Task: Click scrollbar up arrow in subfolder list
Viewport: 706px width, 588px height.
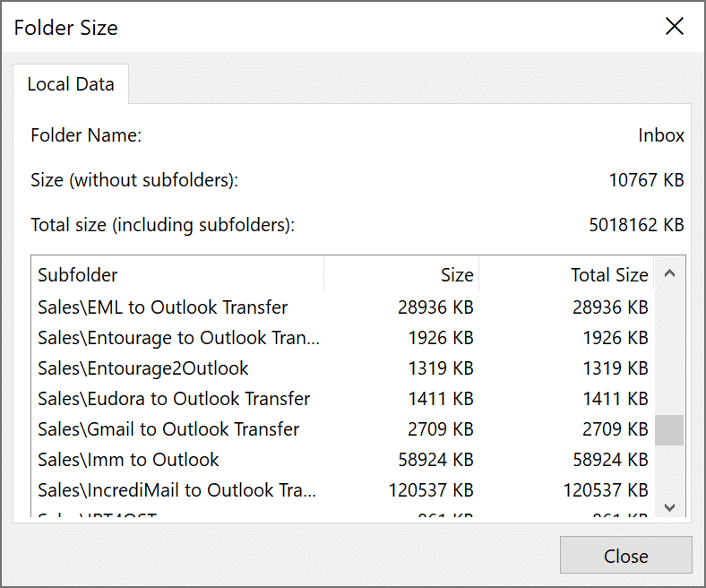Action: [x=669, y=273]
